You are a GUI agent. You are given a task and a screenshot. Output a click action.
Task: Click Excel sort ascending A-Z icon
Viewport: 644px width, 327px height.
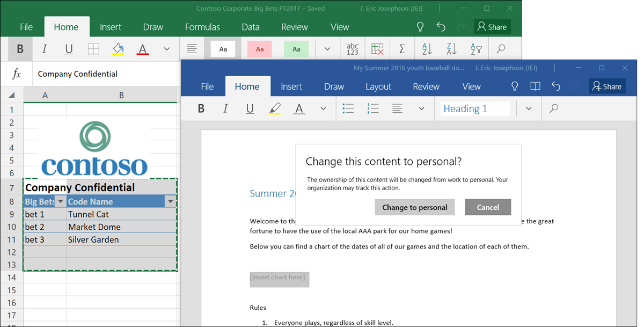(427, 49)
